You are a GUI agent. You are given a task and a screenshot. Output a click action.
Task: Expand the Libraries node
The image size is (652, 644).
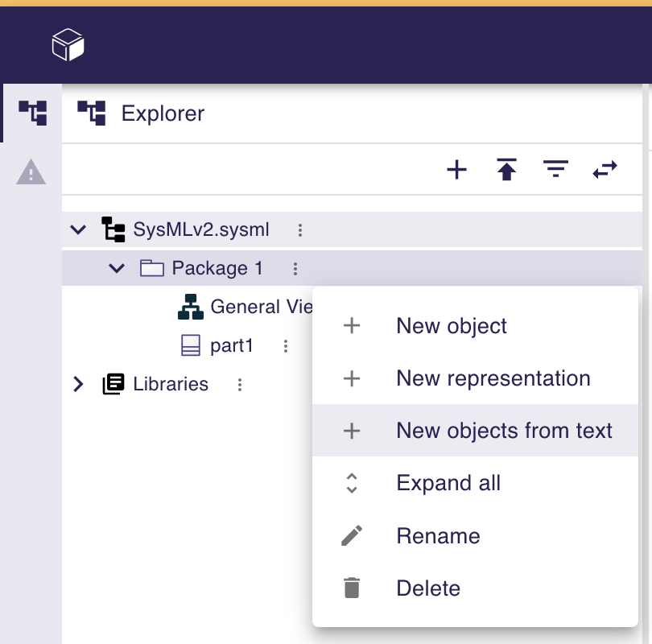[78, 384]
